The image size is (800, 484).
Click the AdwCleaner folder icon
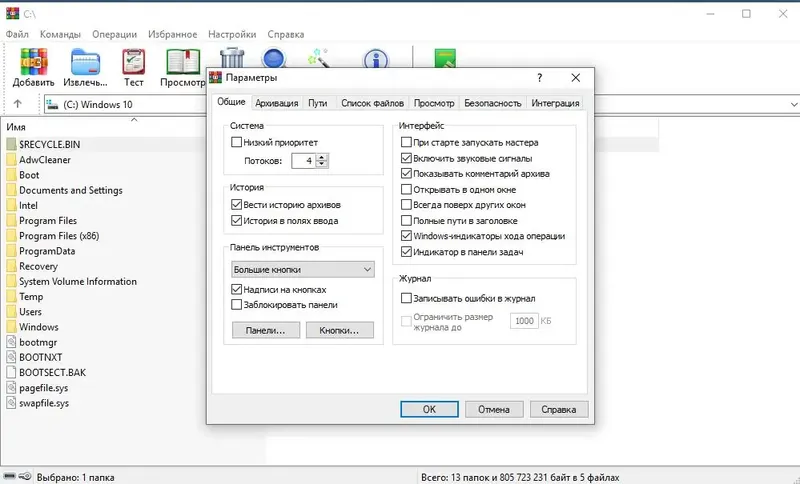click(12, 160)
